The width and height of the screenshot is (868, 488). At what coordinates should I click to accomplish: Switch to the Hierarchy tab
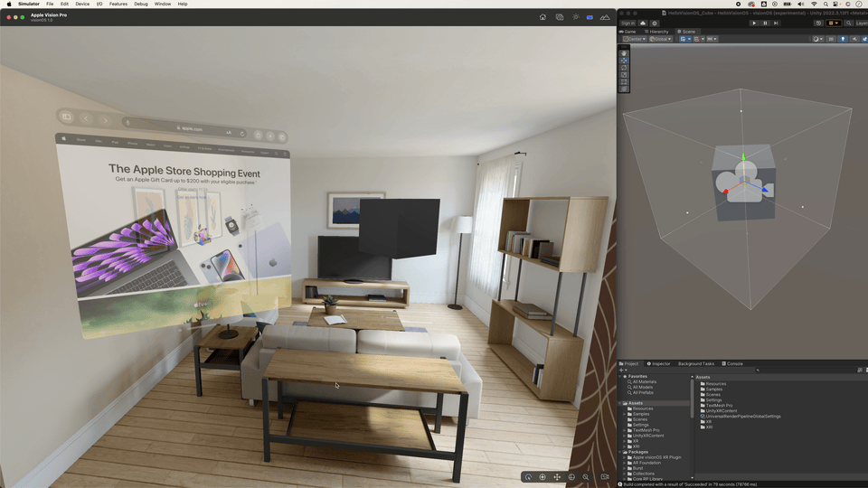coord(656,32)
